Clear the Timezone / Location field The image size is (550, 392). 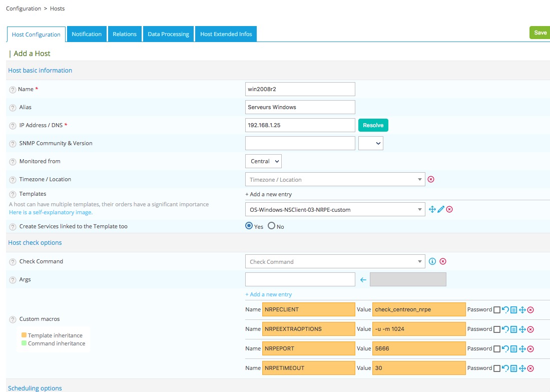tap(431, 179)
